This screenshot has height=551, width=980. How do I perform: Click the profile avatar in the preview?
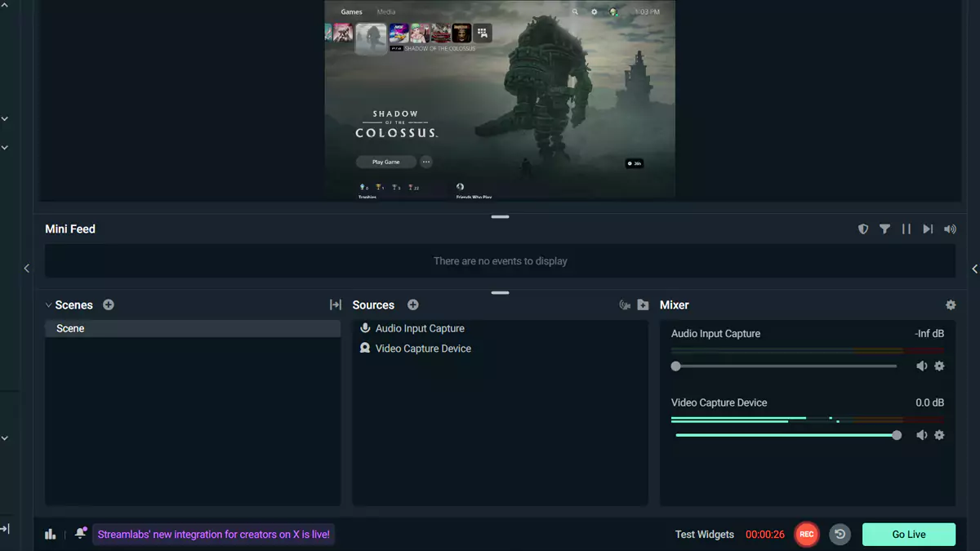[613, 12]
